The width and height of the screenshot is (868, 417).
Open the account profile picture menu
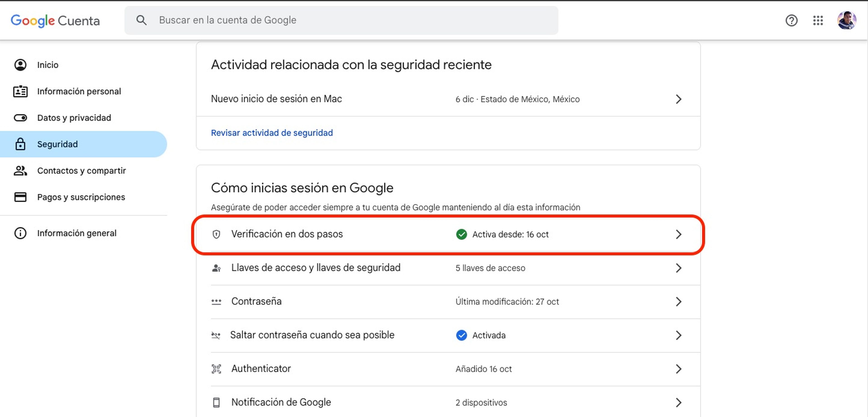[x=846, y=21]
